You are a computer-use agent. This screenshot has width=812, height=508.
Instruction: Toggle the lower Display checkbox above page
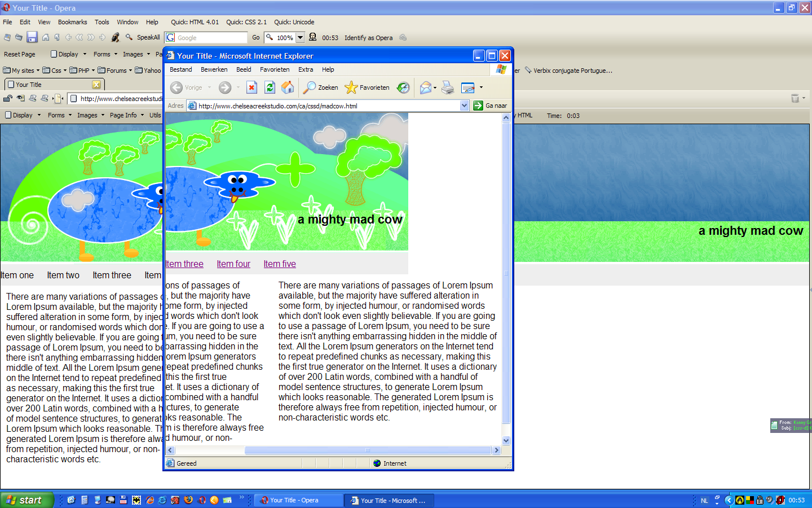8,115
